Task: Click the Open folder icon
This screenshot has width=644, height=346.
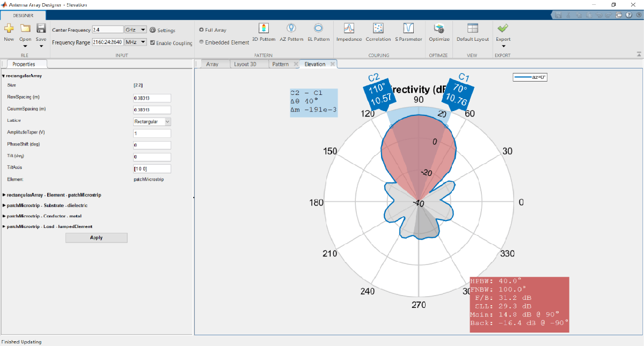Action: [25, 28]
